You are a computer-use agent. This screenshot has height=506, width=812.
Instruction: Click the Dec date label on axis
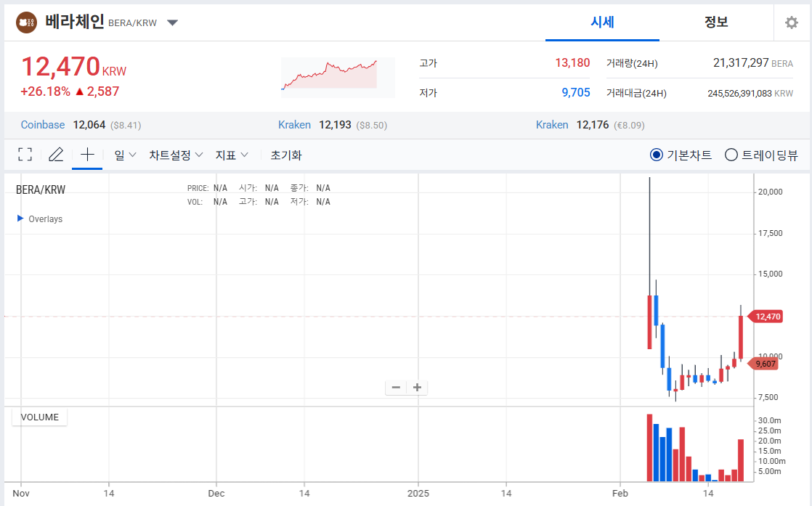coord(216,493)
